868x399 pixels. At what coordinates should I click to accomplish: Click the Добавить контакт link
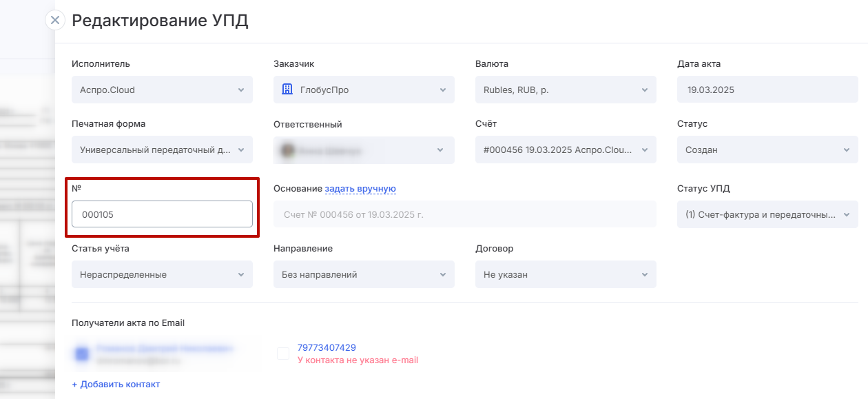click(x=116, y=384)
